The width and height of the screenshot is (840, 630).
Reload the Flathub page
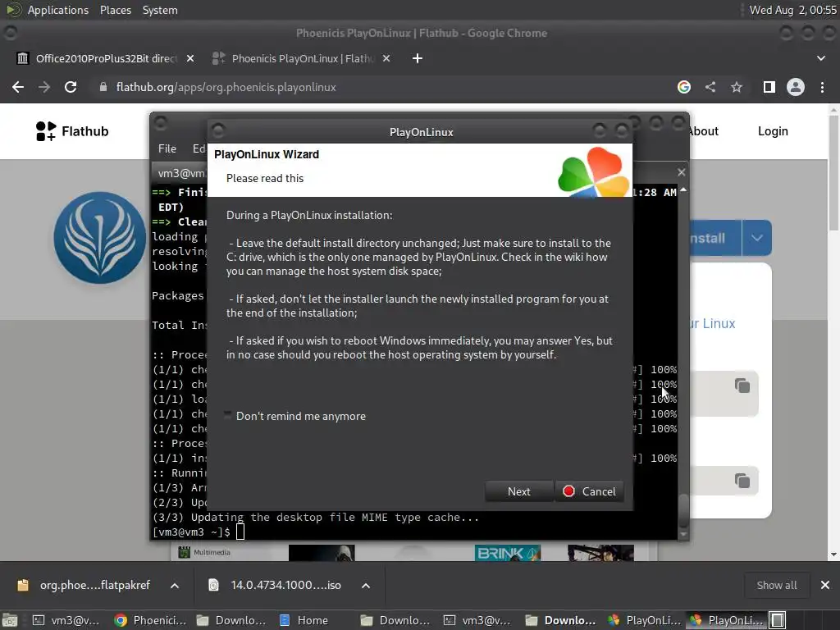(x=71, y=87)
